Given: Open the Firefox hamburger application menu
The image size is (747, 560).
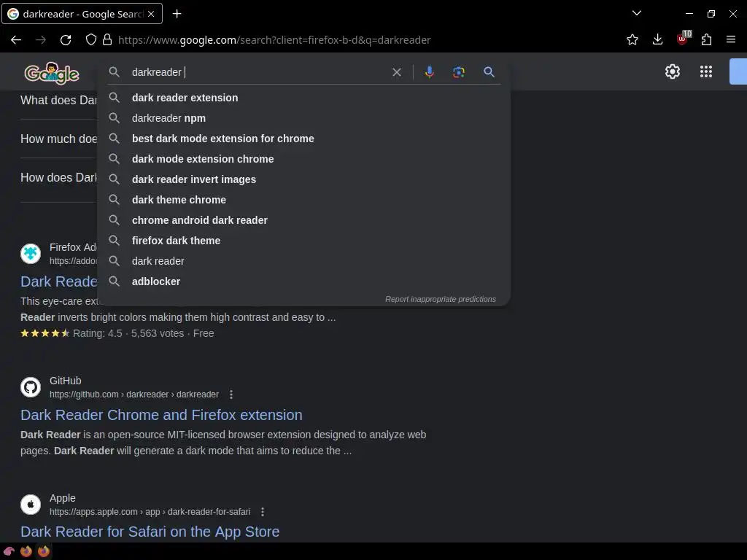Looking at the screenshot, I should (731, 39).
